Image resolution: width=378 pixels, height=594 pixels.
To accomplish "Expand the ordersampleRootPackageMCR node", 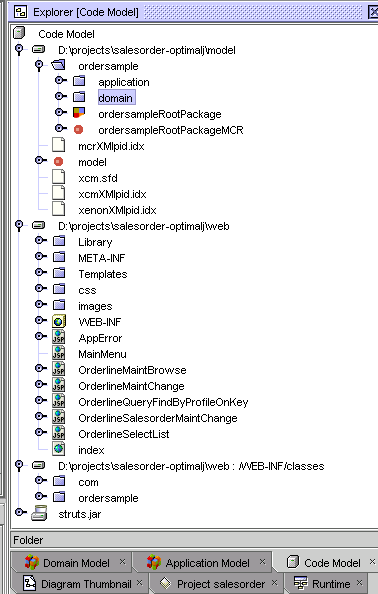I will pyautogui.click(x=61, y=128).
